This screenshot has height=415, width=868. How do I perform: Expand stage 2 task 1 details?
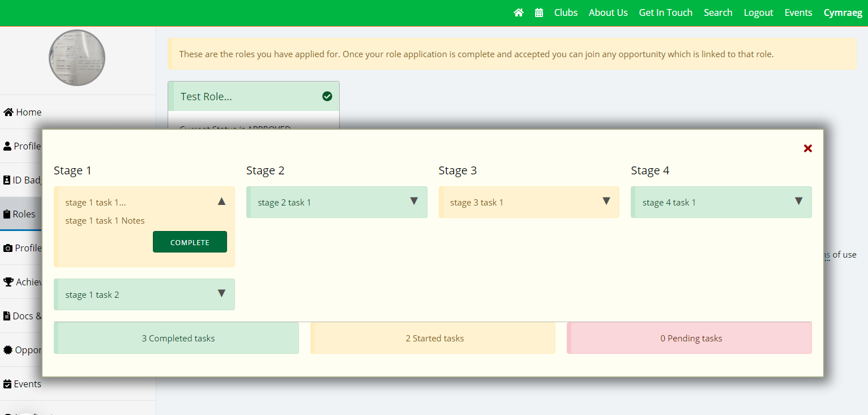(414, 202)
